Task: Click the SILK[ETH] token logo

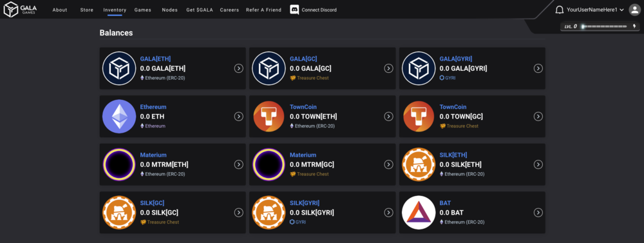Action: (419, 164)
